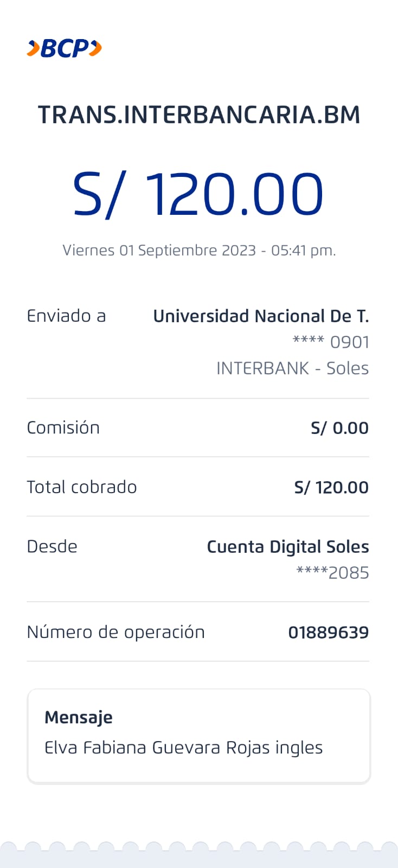This screenshot has height=868, width=398.
Task: Click the source account number ****2085
Action: [332, 573]
